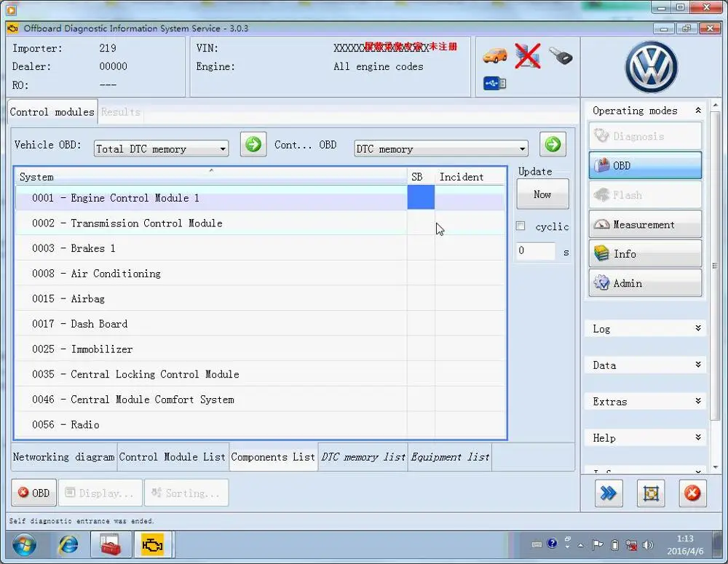
Task: Run Vehicle OBD green arrow button
Action: pyautogui.click(x=253, y=144)
